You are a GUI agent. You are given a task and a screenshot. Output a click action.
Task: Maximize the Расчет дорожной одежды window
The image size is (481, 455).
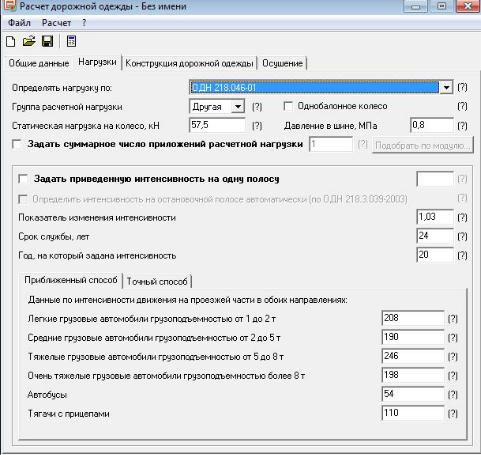click(441, 6)
